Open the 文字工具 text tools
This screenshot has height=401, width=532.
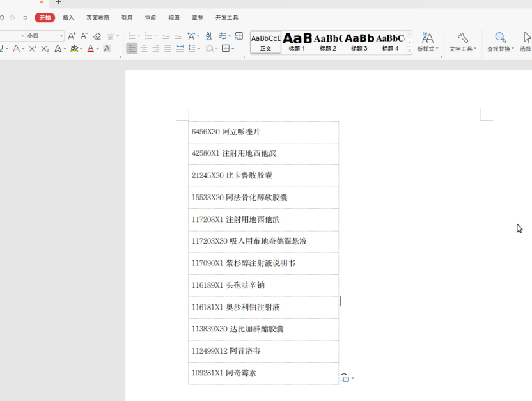click(463, 42)
